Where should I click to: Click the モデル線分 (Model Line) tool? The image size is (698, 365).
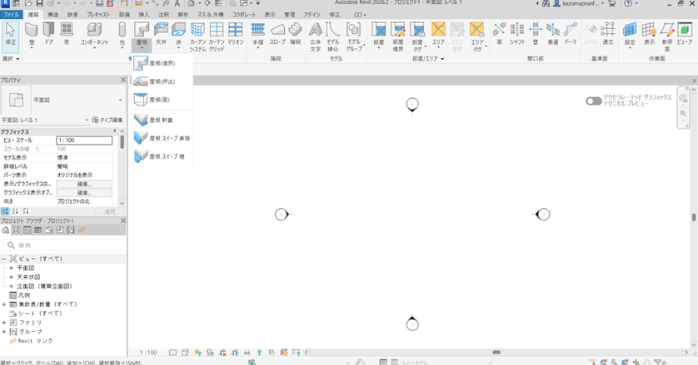pyautogui.click(x=333, y=37)
